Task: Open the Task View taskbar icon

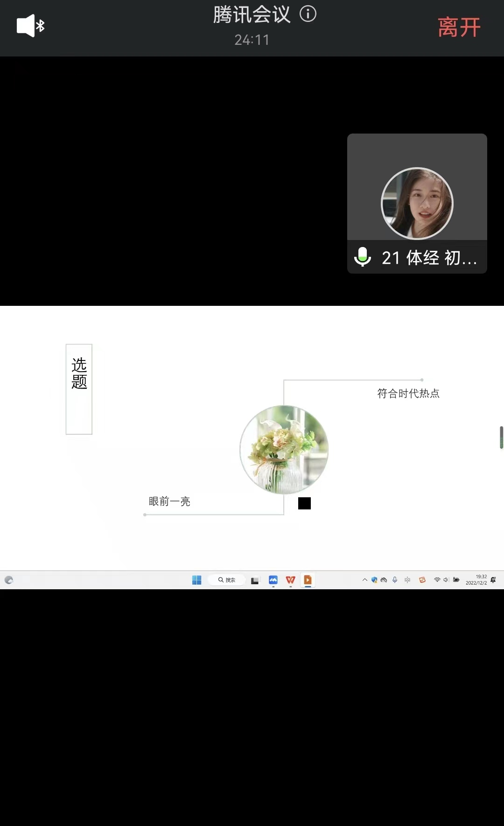Action: pos(255,580)
